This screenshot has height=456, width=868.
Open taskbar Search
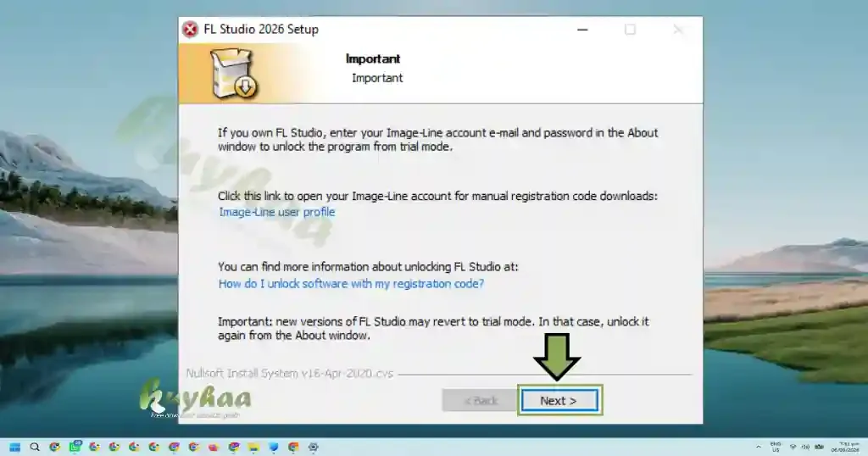click(35, 448)
